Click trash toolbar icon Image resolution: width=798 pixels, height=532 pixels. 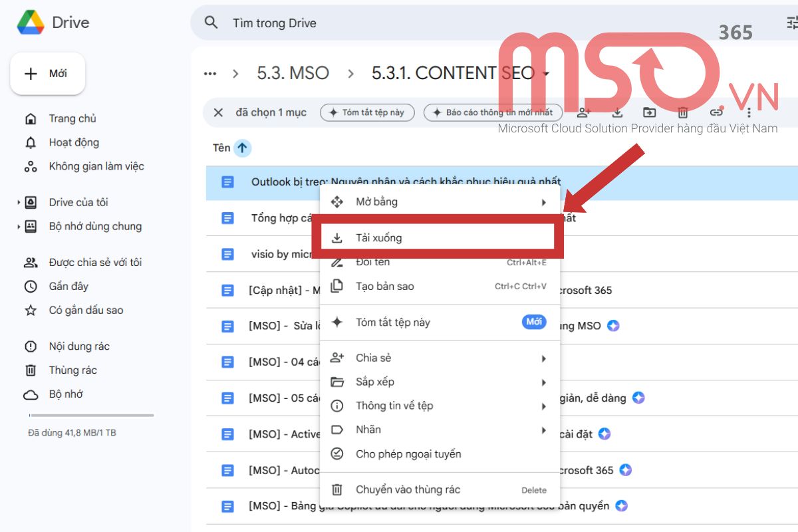click(683, 112)
